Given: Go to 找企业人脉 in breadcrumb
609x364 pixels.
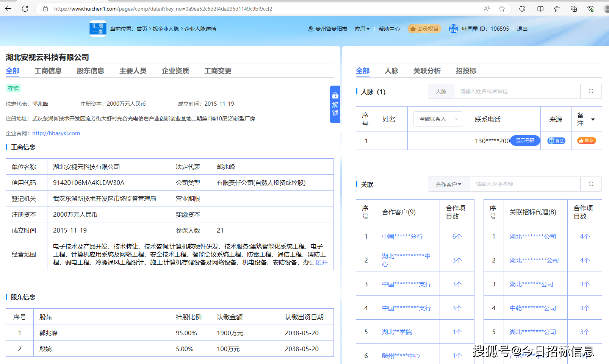Looking at the screenshot, I should point(166,29).
